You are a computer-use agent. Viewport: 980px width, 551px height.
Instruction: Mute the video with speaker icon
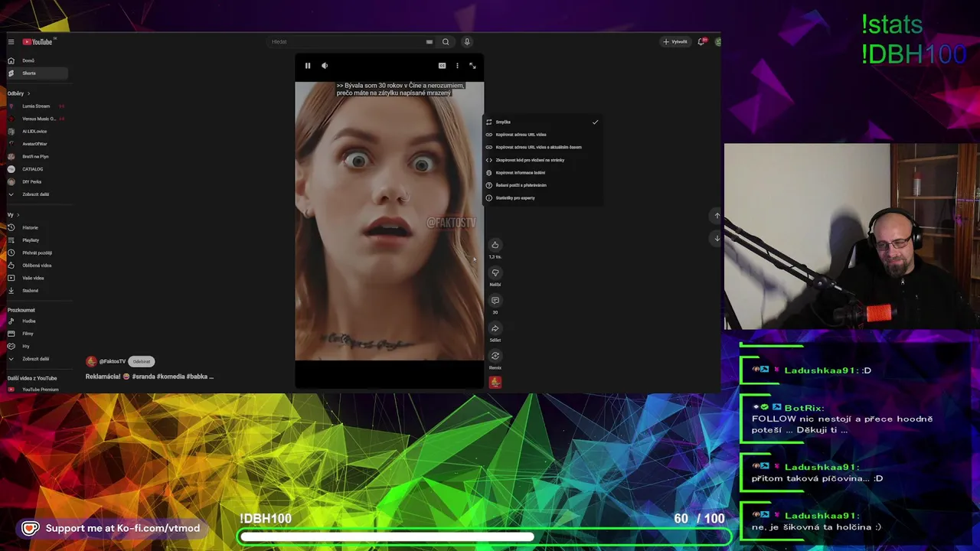coord(325,66)
